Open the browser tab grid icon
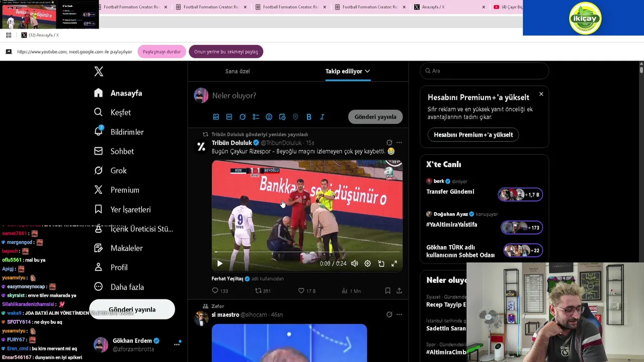644x362 pixels. pyautogui.click(x=9, y=35)
